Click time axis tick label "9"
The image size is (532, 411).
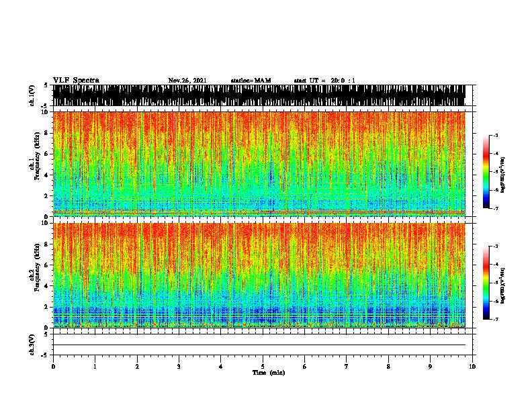(x=430, y=367)
